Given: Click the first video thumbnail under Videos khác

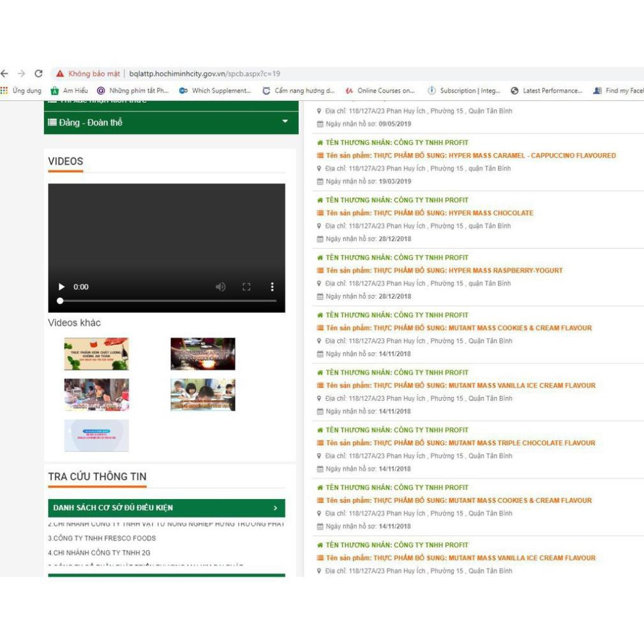Looking at the screenshot, I should (96, 354).
